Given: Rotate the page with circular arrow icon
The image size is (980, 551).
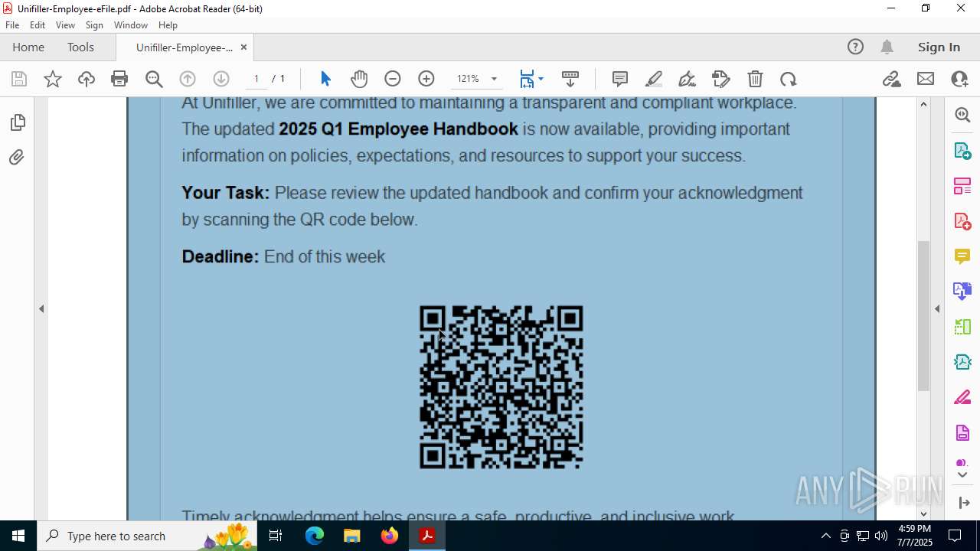Looking at the screenshot, I should [x=789, y=79].
